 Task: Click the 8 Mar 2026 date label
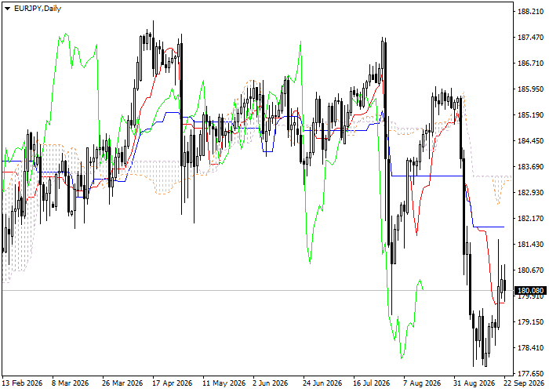[x=70, y=383]
